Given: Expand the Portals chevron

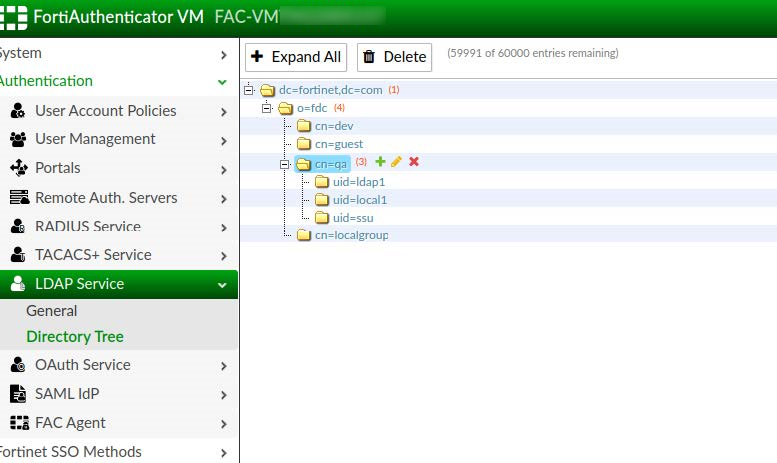Looking at the screenshot, I should pyautogui.click(x=223, y=170).
